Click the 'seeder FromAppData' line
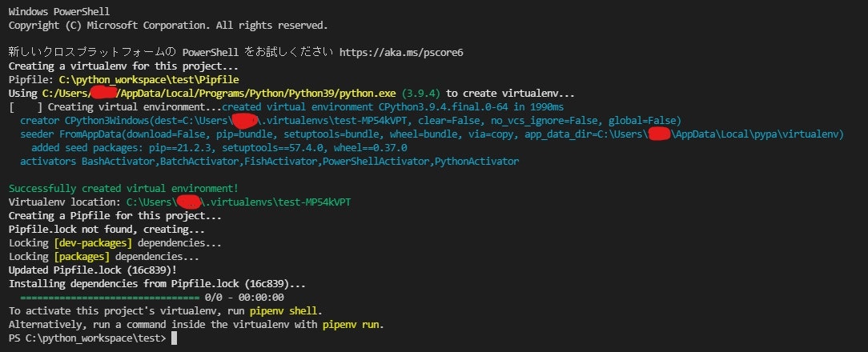This screenshot has height=352, width=868. [432, 134]
